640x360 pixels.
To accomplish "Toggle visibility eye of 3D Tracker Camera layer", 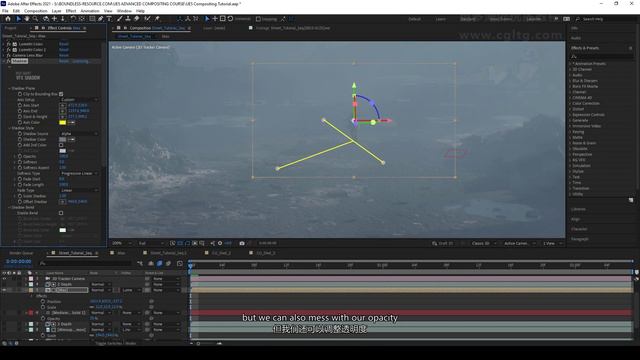I will tap(4, 278).
